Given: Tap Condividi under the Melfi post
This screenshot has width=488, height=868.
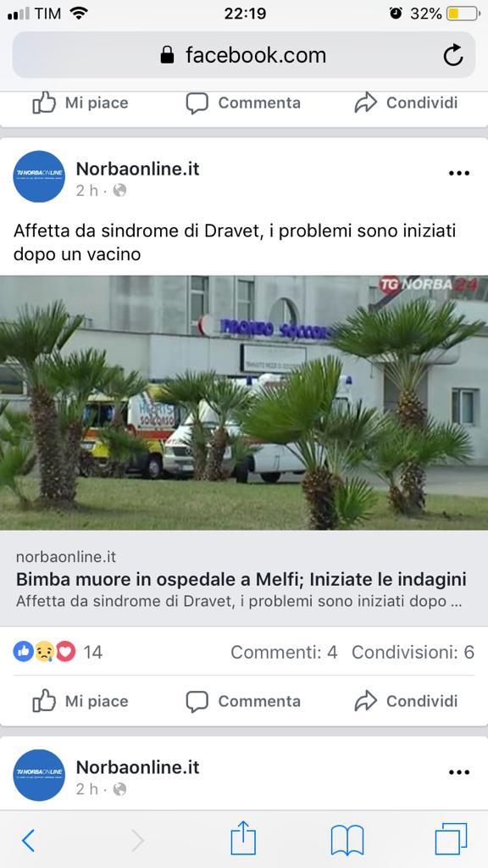Looking at the screenshot, I should coord(406,701).
